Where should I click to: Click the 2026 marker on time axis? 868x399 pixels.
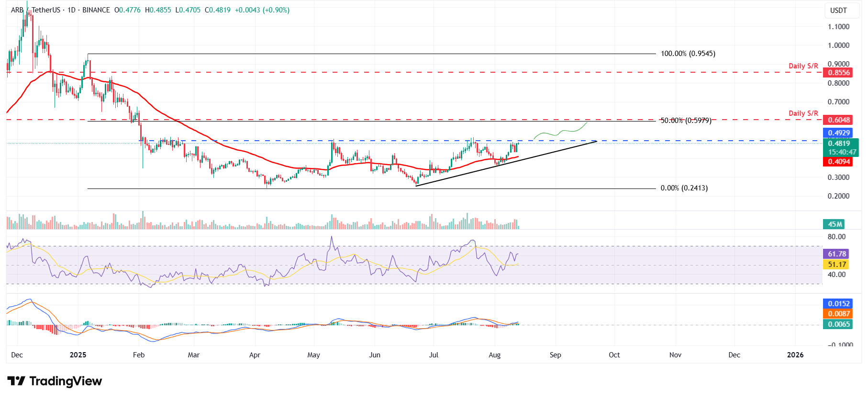pos(795,355)
